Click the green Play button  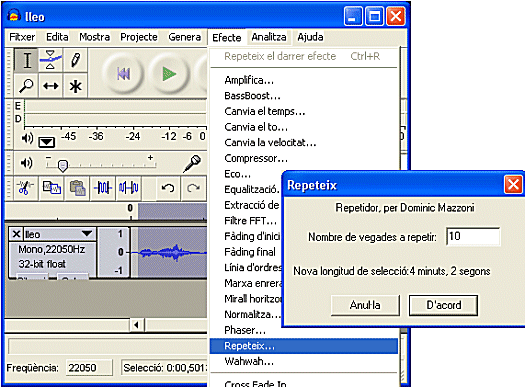[169, 74]
